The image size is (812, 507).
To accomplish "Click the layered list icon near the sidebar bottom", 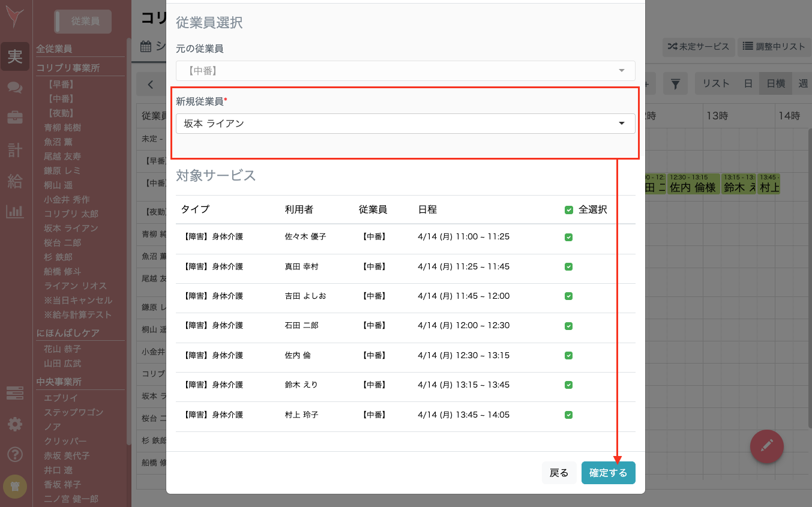I will (16, 392).
